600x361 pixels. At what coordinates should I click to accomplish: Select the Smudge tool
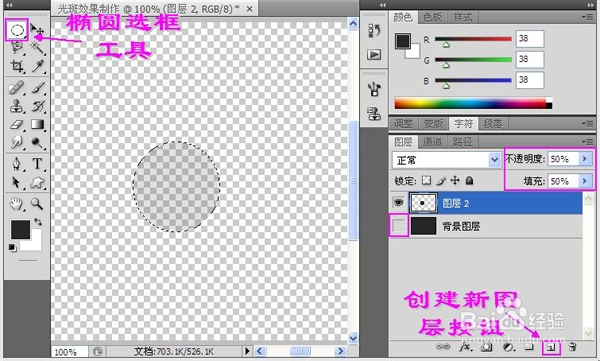coord(16,143)
